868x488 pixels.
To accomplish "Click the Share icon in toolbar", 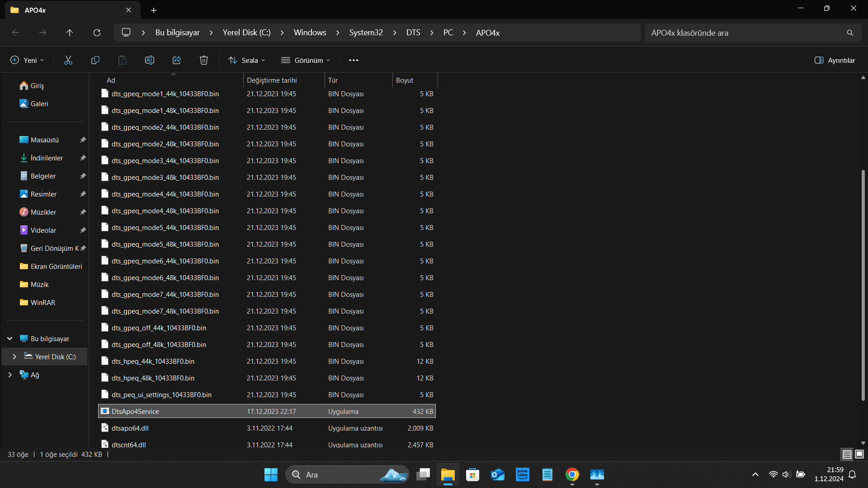I will point(177,60).
